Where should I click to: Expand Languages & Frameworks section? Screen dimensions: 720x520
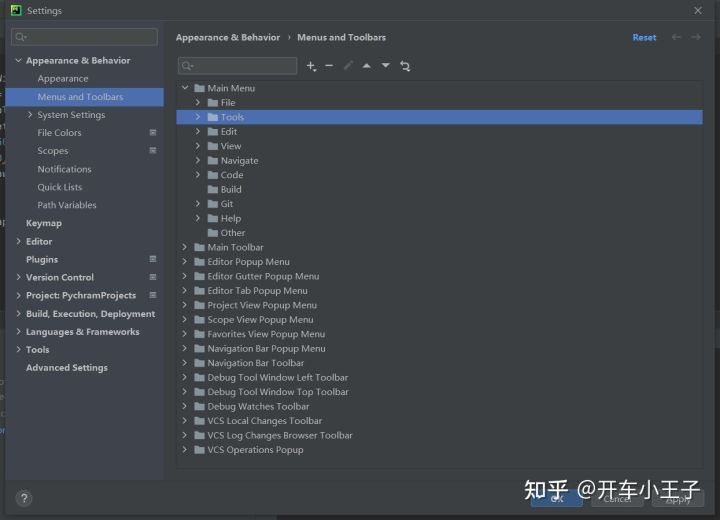tap(18, 331)
